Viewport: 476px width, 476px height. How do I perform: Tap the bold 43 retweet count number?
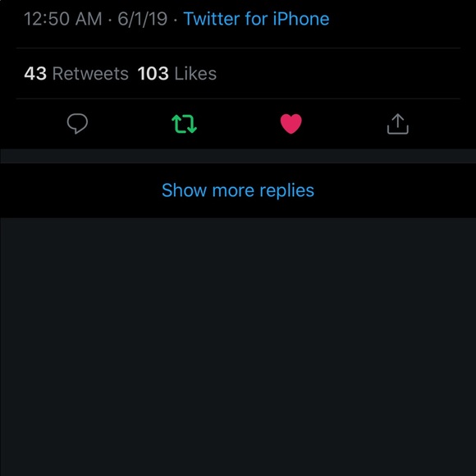35,74
